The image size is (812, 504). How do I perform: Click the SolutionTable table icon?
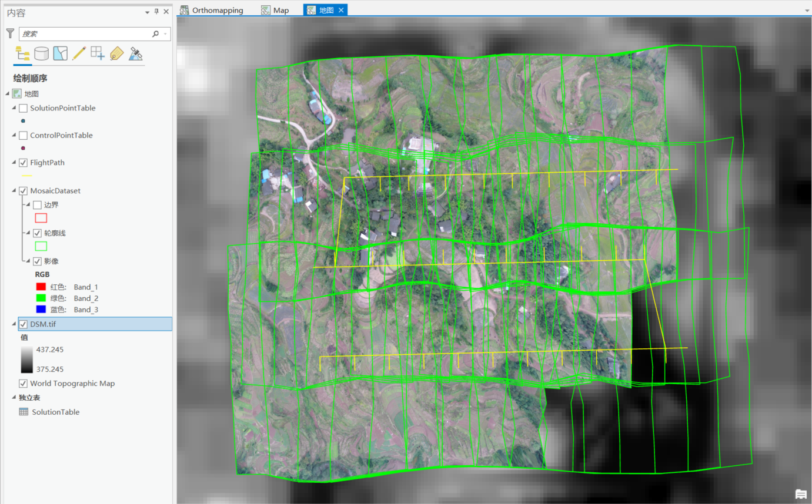[x=24, y=412]
